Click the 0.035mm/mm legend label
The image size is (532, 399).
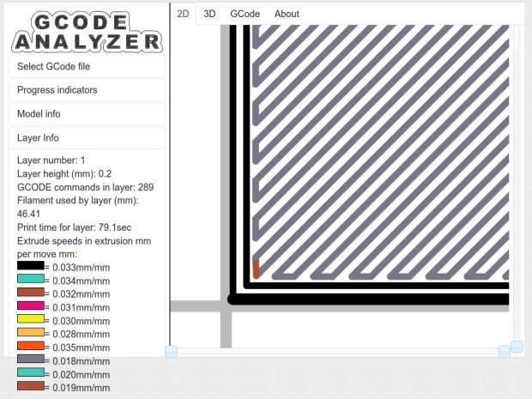click(82, 348)
